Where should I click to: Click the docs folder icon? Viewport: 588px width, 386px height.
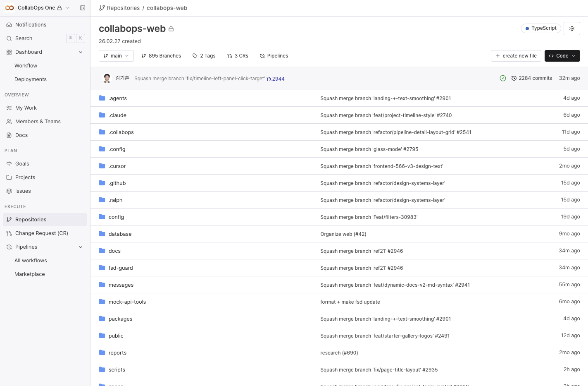pos(102,251)
